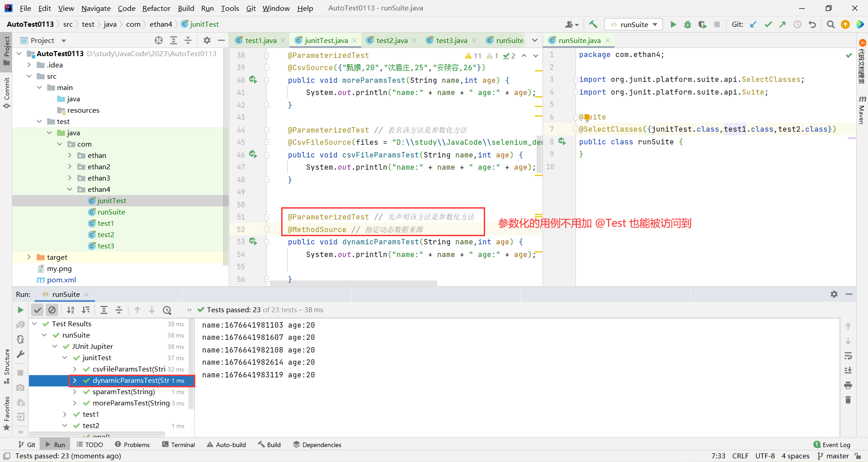Collapse all test results
This screenshot has width=868, height=462.
(x=119, y=310)
